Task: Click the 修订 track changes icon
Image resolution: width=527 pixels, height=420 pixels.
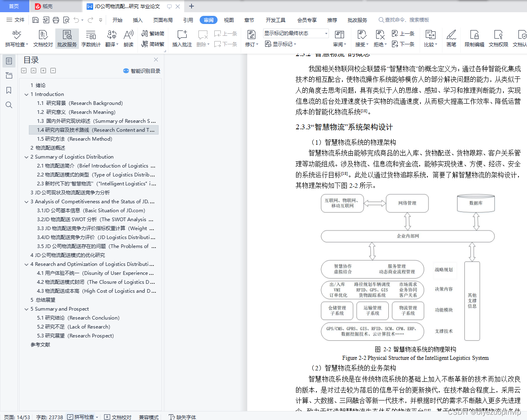Action: point(251,35)
